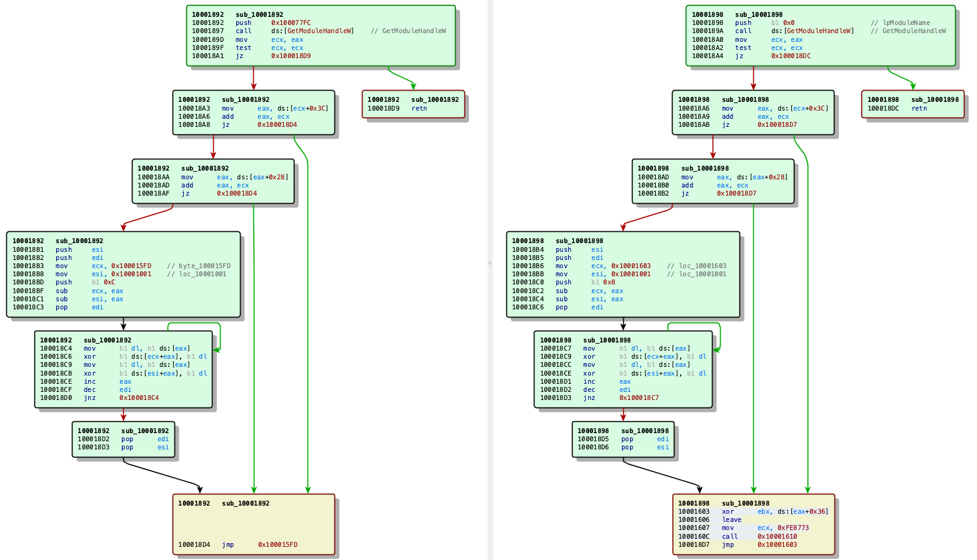977x560 pixels.
Task: Click inc eax at address 100018D1
Action: click(x=586, y=381)
